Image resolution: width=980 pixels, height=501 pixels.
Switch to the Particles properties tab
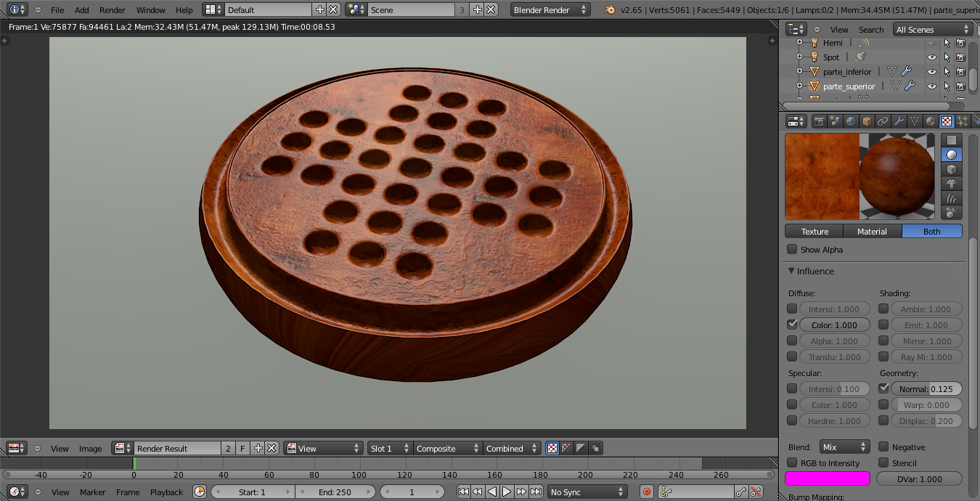tap(962, 121)
